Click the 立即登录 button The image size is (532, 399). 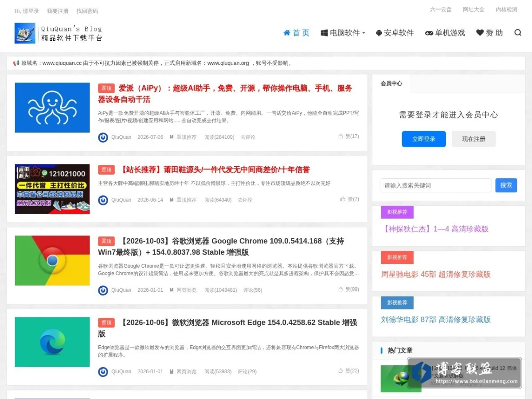424,139
